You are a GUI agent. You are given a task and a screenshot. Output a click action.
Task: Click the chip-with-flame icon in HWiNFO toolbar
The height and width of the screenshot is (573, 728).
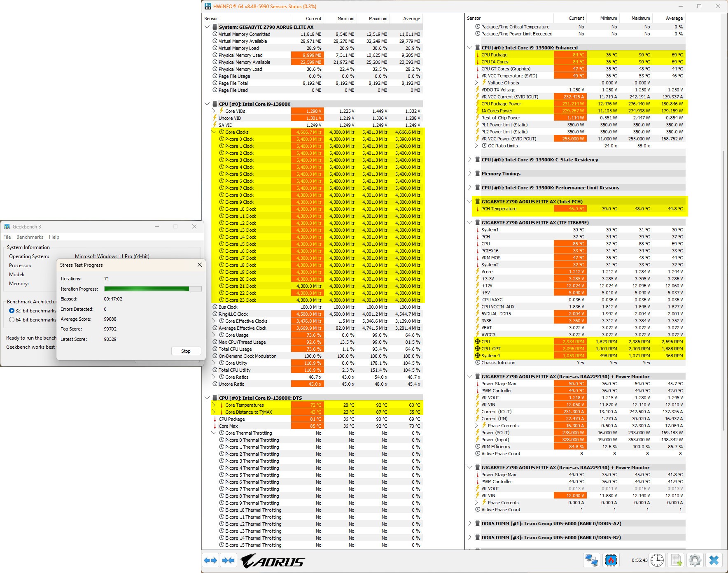[611, 560]
